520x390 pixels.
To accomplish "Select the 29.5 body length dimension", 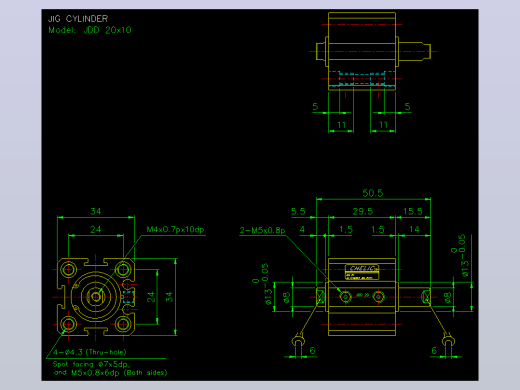I will tap(363, 211).
